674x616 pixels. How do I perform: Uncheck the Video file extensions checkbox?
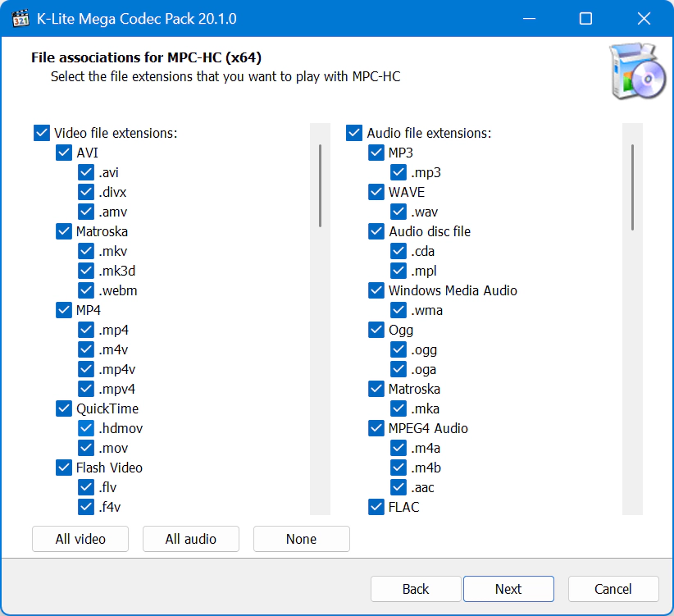coord(42,133)
